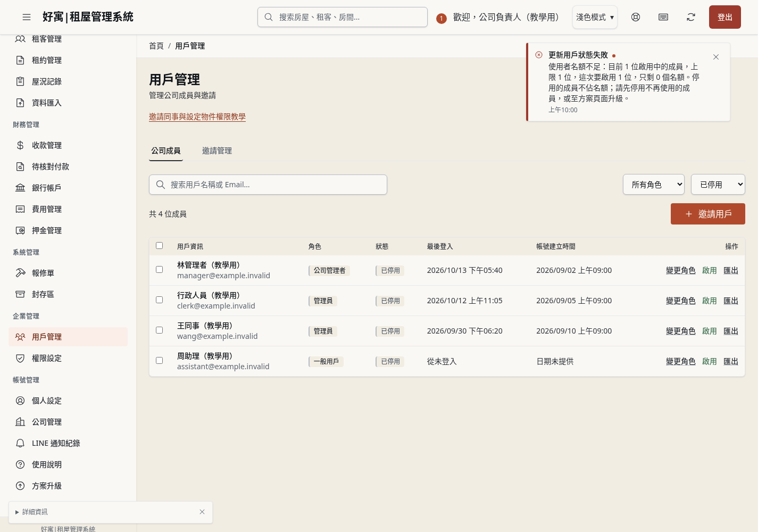Click the 登出 button
Image resolution: width=766 pixels, height=532 pixels.
pos(725,17)
